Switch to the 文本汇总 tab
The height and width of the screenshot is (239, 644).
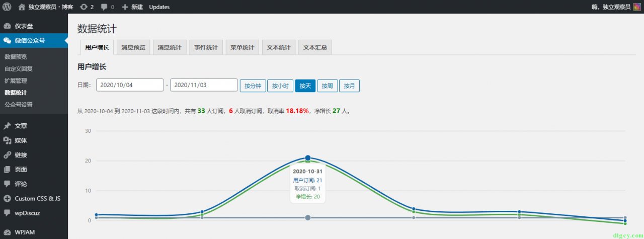pyautogui.click(x=315, y=47)
